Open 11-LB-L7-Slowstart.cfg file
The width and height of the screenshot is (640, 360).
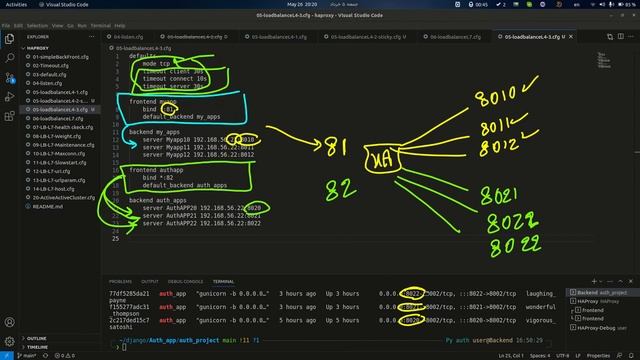tap(60, 162)
